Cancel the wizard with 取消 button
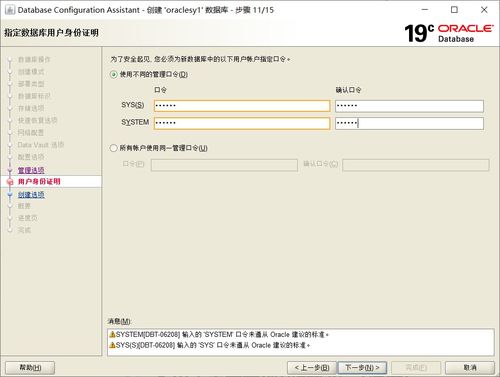500x377 pixels. coord(470,368)
